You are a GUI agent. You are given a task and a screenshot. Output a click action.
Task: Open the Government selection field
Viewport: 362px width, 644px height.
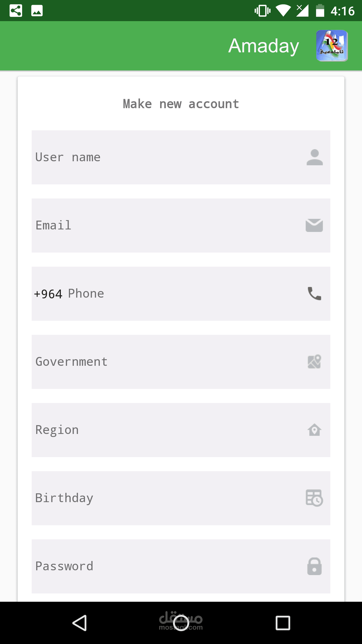click(x=166, y=362)
